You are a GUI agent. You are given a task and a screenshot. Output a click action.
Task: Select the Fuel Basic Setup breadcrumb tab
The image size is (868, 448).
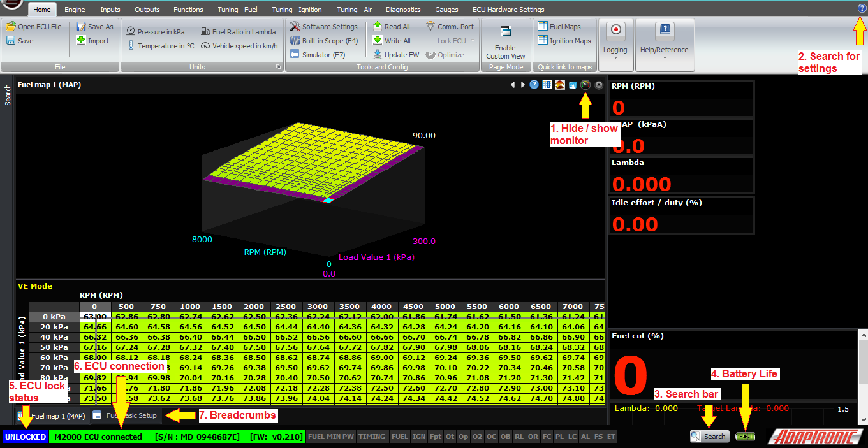(x=126, y=415)
